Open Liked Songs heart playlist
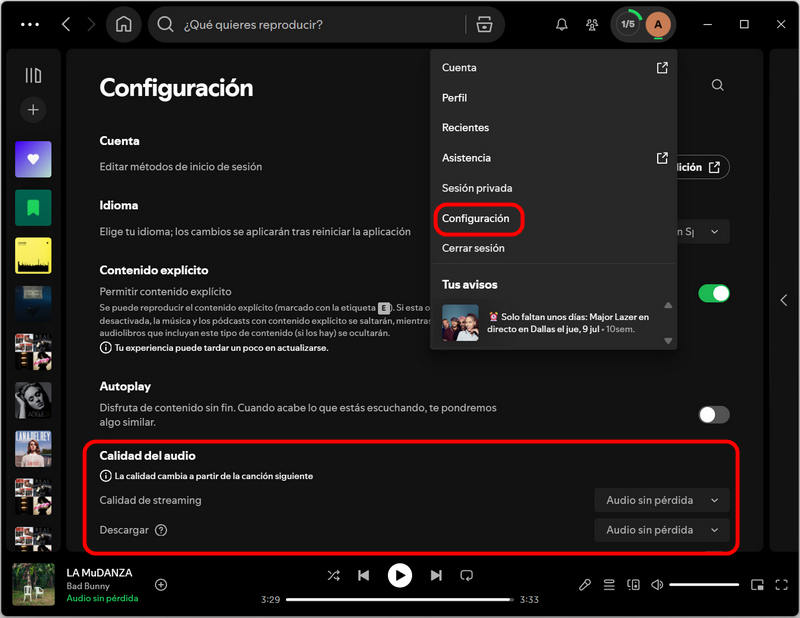The height and width of the screenshot is (618, 800). pyautogui.click(x=33, y=159)
